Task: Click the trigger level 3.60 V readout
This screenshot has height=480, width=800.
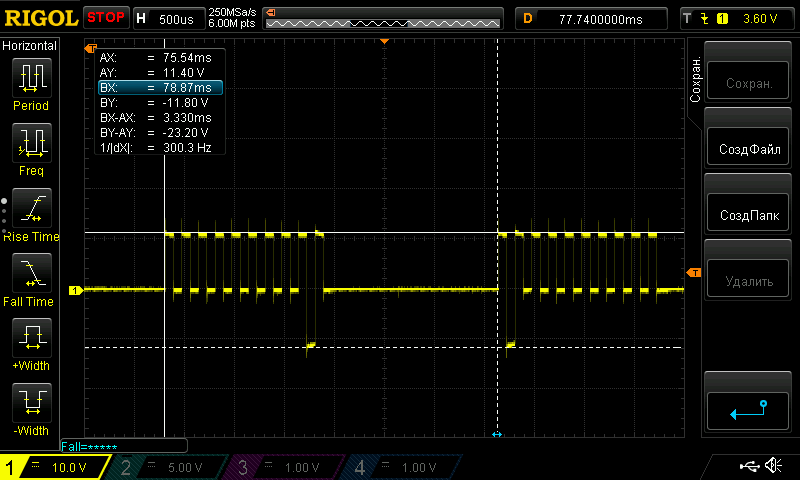Action: 760,19
